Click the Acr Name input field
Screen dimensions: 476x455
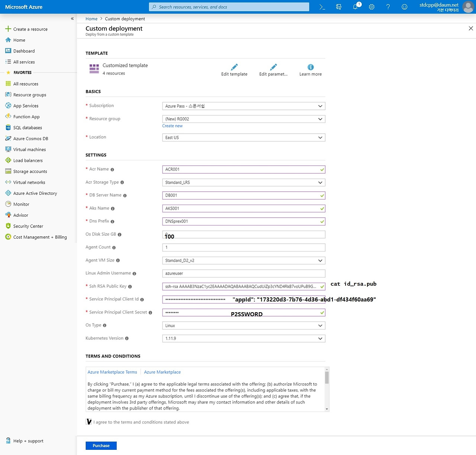[x=244, y=170]
